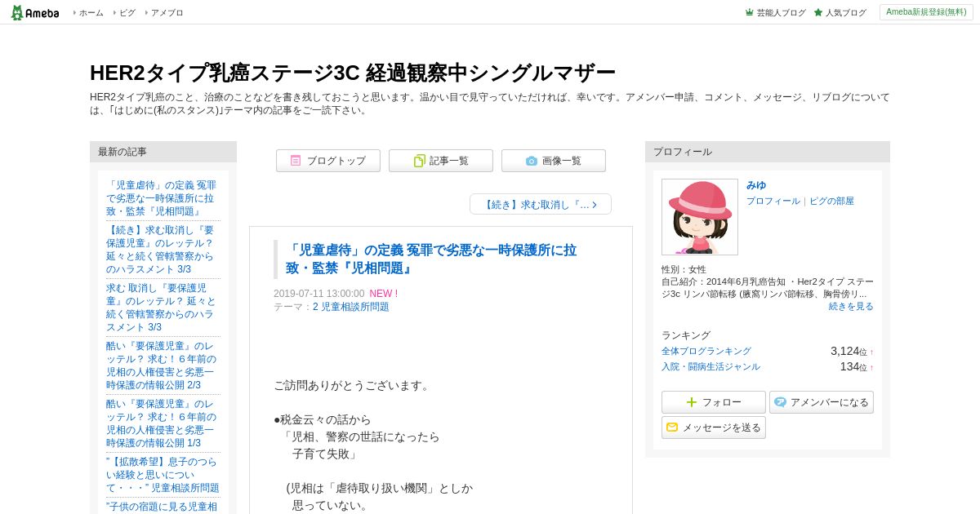Open 全体ブログランキング link
Screen dimensions: 980x514
click(x=706, y=351)
